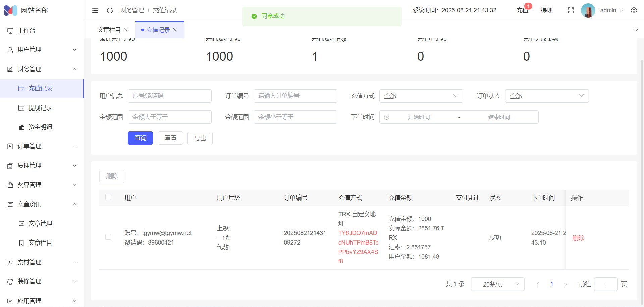
Task: Open the settings gear icon
Action: (x=634, y=10)
